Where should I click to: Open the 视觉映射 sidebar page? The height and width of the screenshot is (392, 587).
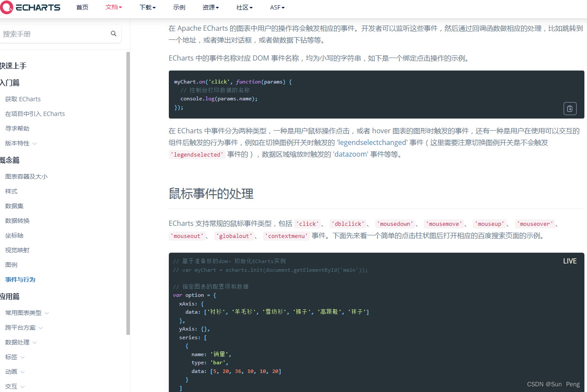(x=17, y=250)
